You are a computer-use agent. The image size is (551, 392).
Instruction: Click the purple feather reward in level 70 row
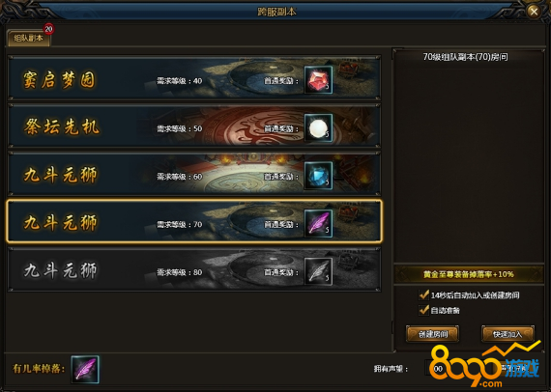coord(318,224)
